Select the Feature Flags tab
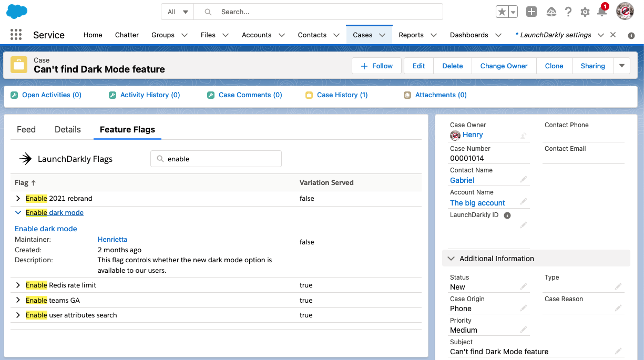Image resolution: width=644 pixels, height=360 pixels. (127, 130)
